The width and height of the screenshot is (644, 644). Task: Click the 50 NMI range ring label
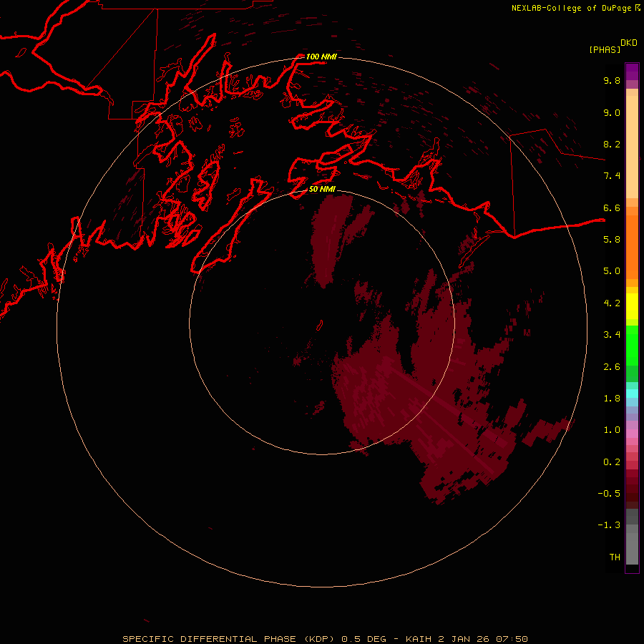(x=322, y=189)
